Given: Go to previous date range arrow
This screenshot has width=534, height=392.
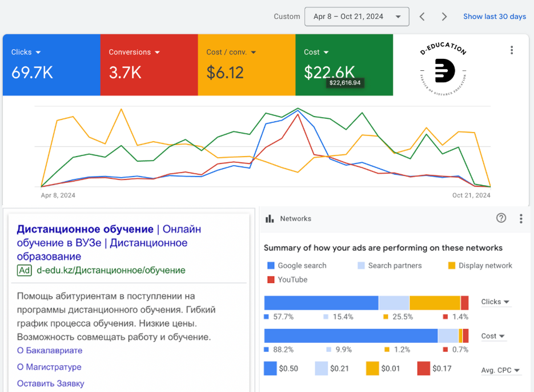Looking at the screenshot, I should coord(422,17).
